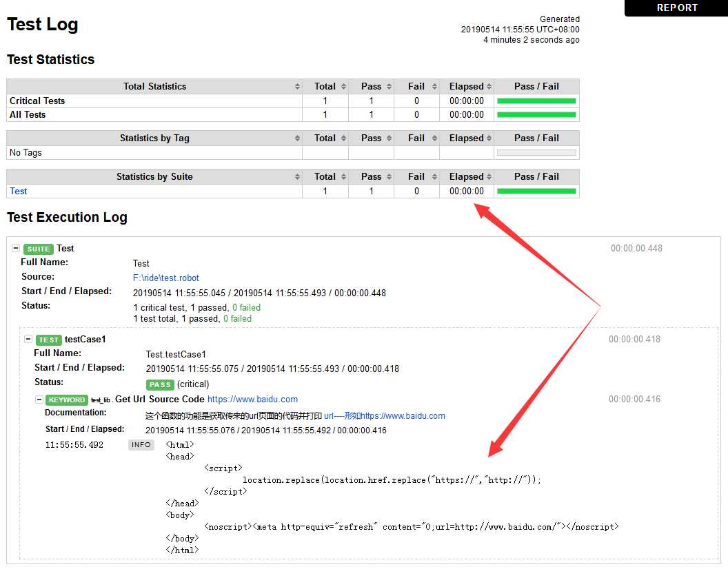The image size is (728, 569).
Task: Open the REPORT link button
Action: 676,8
